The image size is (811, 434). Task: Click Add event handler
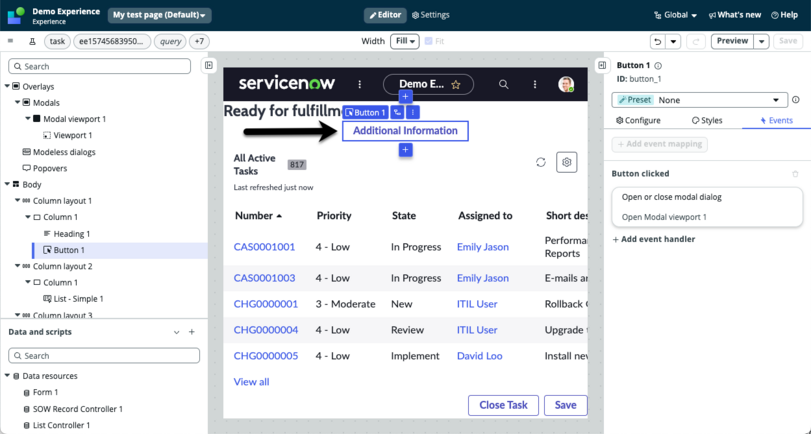(654, 239)
